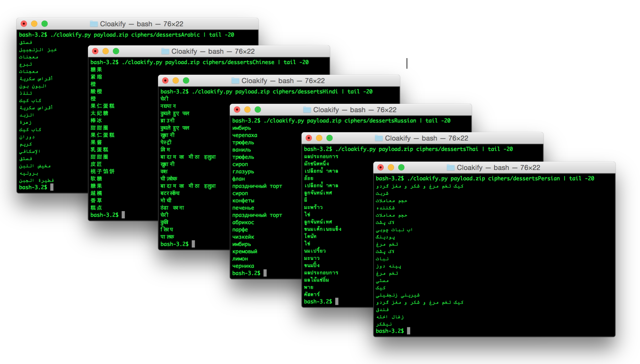Close the dessertsChinese terminal window
The image size is (640, 364).
tap(95, 51)
